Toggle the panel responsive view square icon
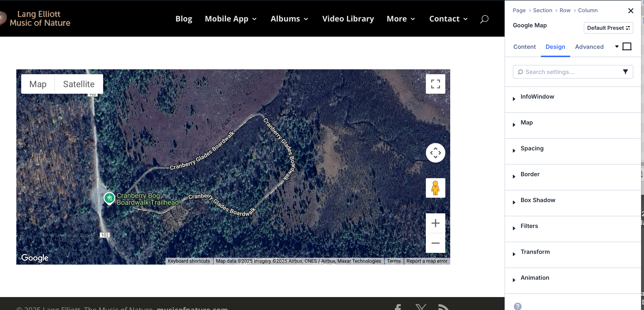This screenshot has width=644, height=310. point(626,46)
